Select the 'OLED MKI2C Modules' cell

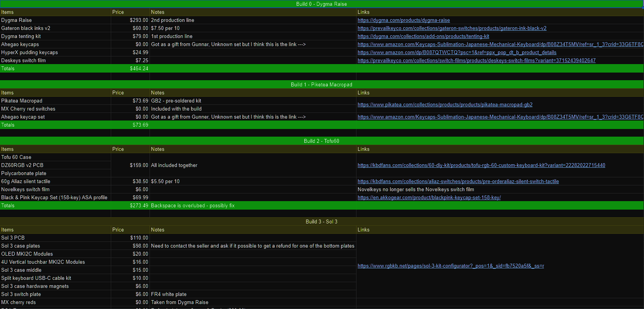point(56,254)
